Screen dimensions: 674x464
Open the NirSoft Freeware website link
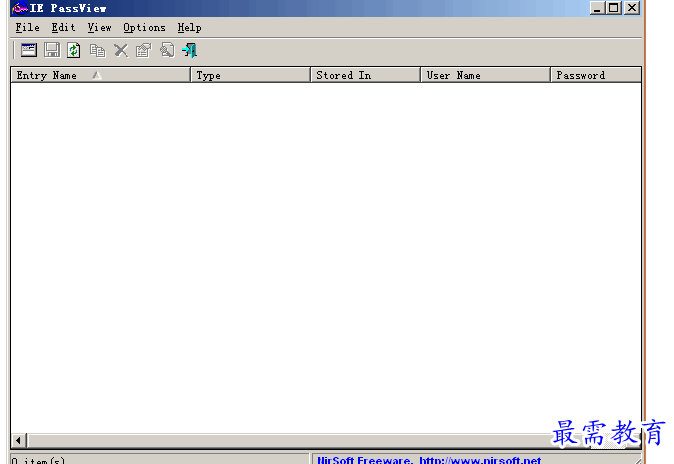pos(429,460)
